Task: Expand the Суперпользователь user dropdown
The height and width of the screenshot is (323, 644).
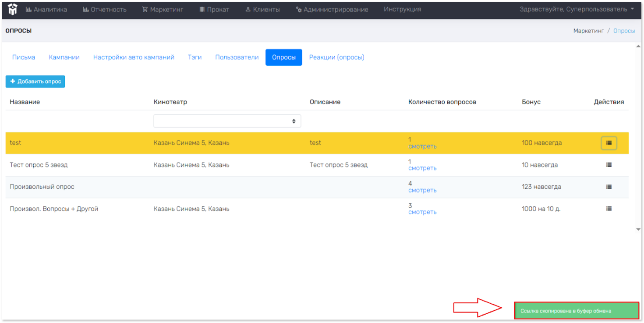Action: [577, 9]
